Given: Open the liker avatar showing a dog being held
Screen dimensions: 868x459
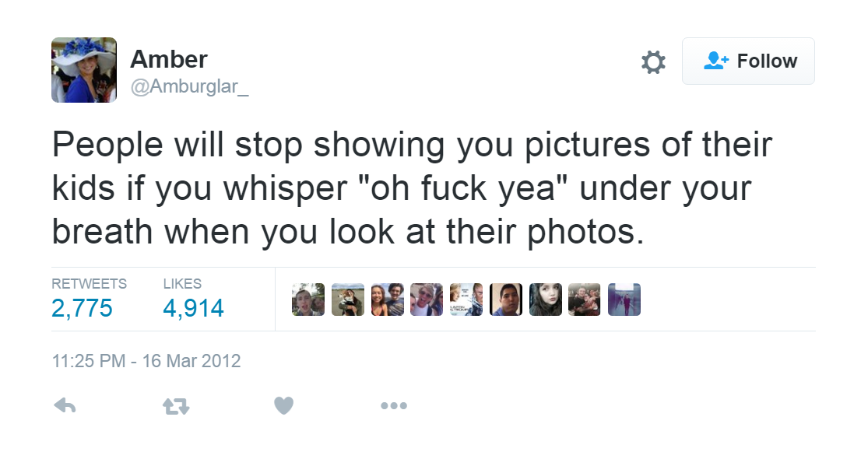Looking at the screenshot, I should click(x=348, y=300).
